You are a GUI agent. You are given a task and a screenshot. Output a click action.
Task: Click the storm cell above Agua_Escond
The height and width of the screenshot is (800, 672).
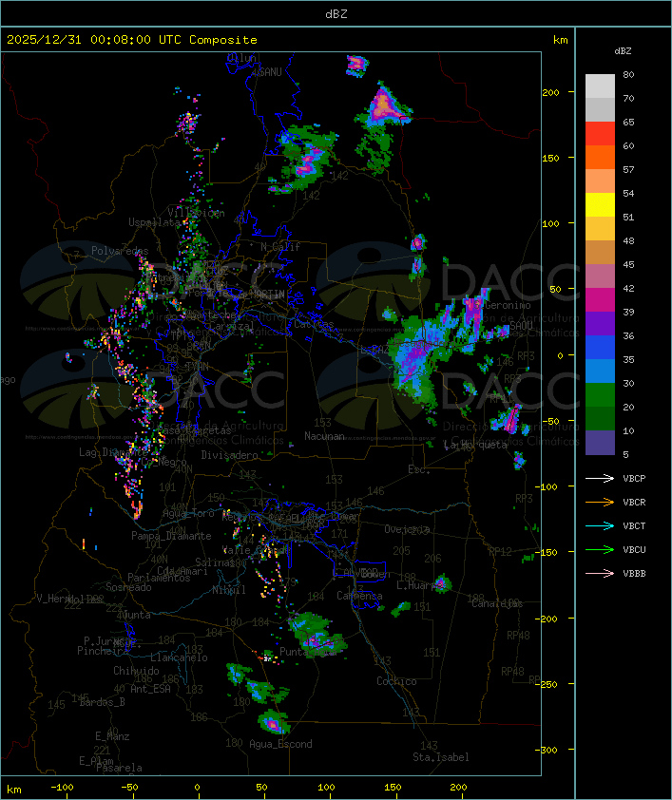pos(274,722)
